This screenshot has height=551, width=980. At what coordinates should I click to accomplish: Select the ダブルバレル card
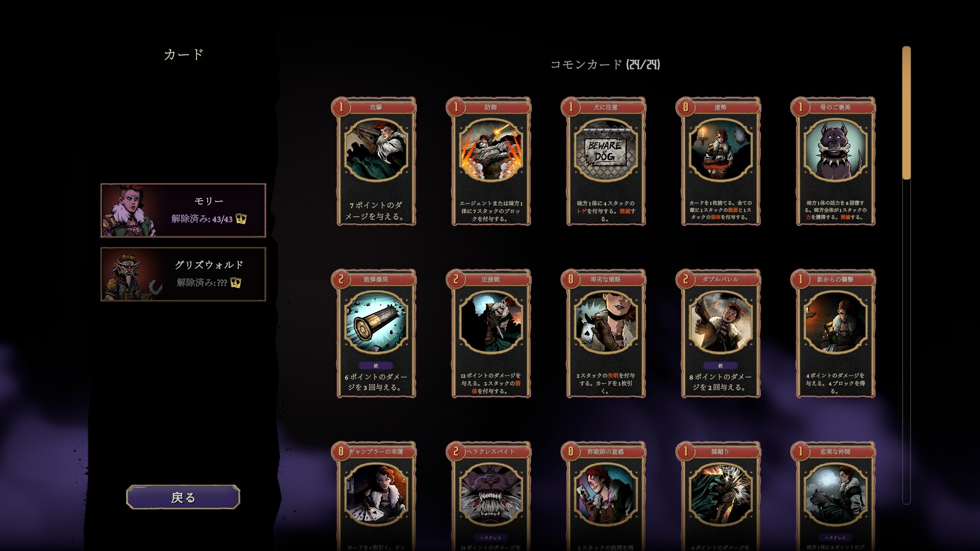click(720, 334)
